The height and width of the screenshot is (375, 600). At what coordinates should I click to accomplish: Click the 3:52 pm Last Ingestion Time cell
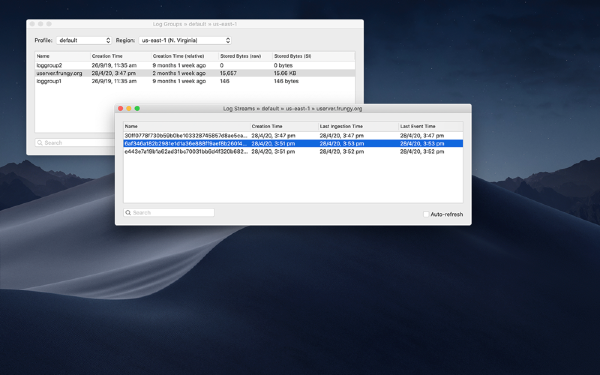(x=342, y=152)
